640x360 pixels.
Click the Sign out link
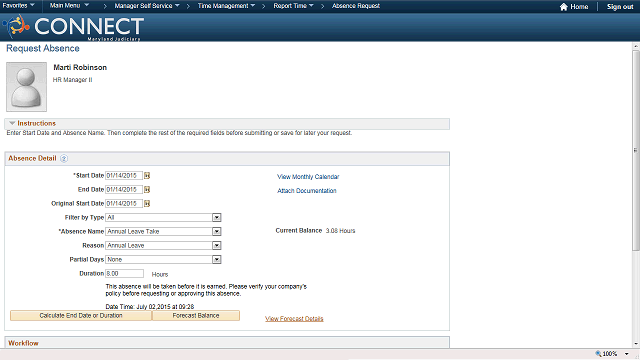click(620, 7)
